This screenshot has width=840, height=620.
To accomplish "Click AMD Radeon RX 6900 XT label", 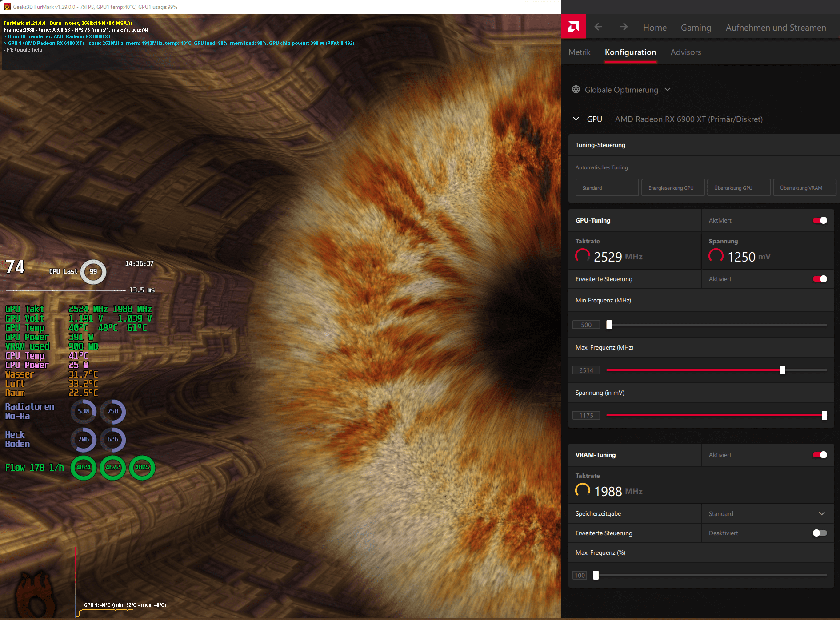I will 689,119.
